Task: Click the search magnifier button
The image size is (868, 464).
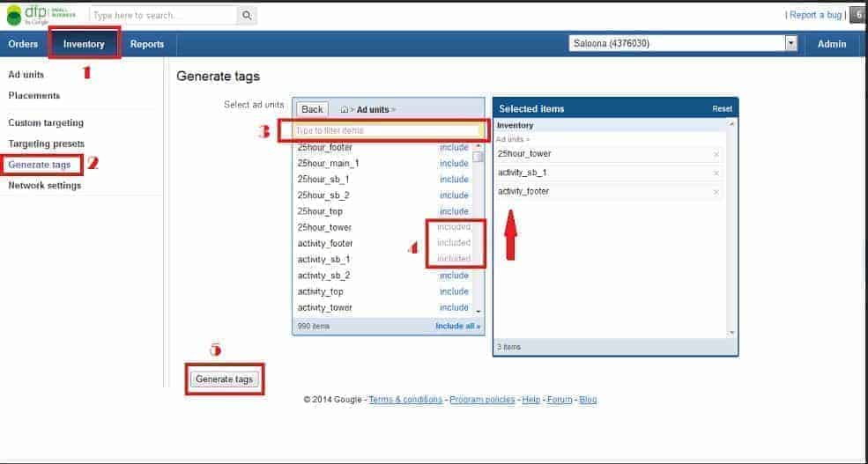Action: coord(247,16)
